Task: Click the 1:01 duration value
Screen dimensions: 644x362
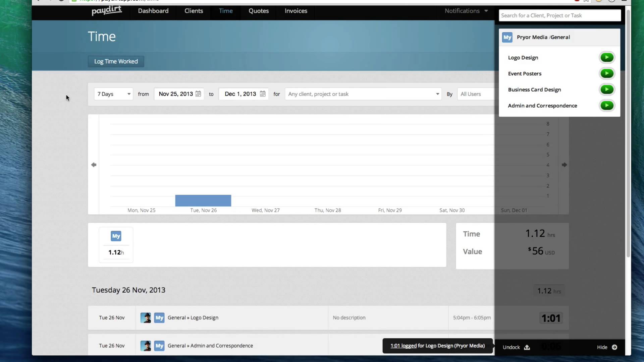Action: [x=551, y=318]
